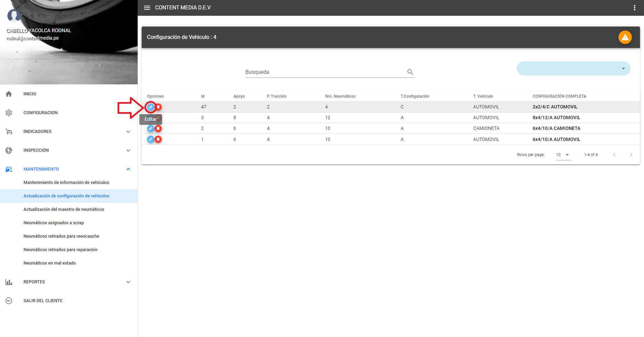Image resolution: width=644 pixels, height=337 pixels.
Task: Click the red delete icon for Id 47
Action: 158,107
